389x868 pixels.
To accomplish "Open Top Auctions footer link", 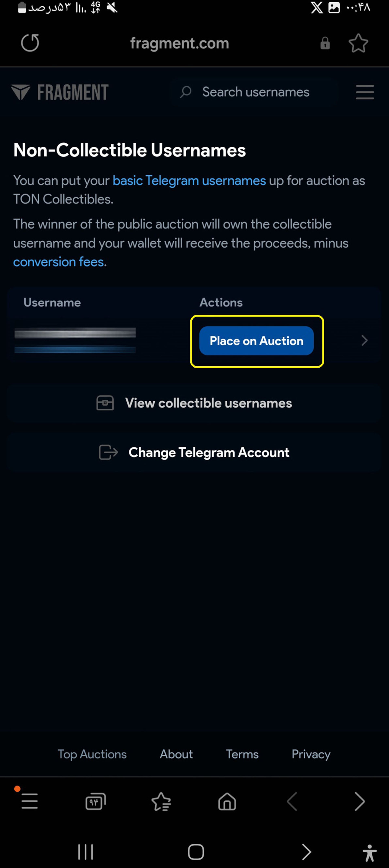I will 92,754.
